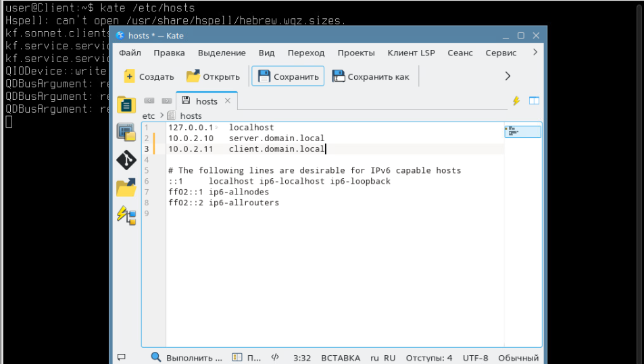Open the Filesystem Browser sidebar icon

point(126,188)
